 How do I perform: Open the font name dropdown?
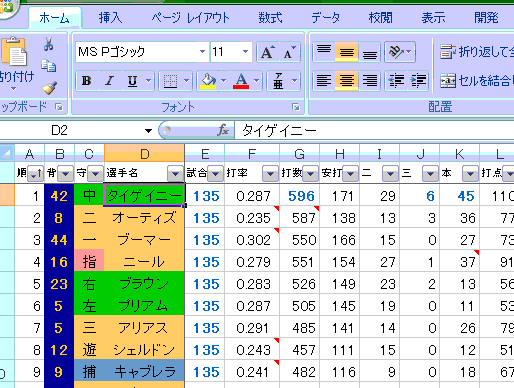tap(202, 52)
